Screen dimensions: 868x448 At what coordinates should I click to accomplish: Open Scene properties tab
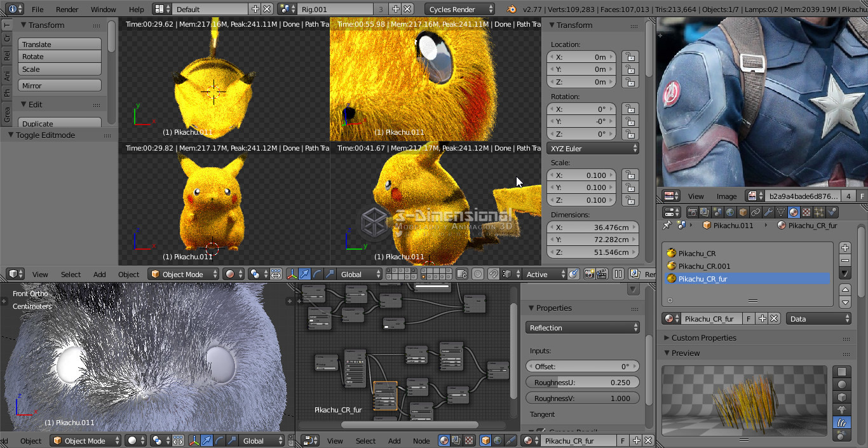point(718,212)
